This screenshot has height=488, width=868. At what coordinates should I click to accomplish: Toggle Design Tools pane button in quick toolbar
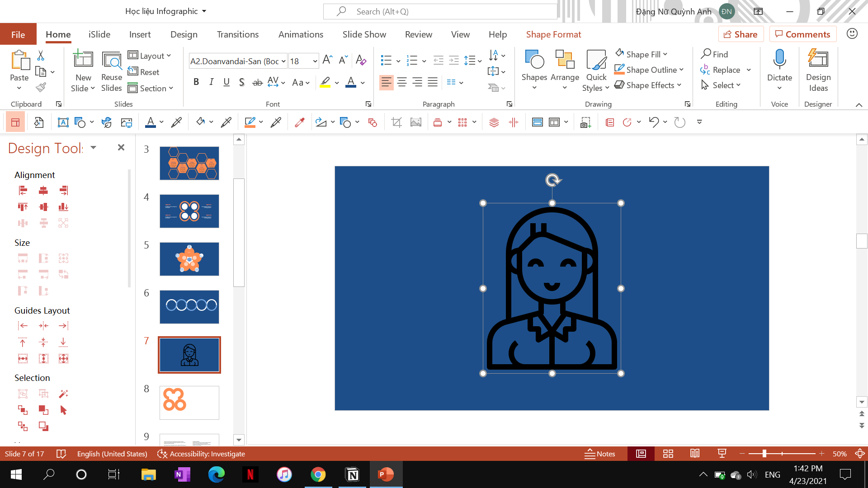click(15, 122)
